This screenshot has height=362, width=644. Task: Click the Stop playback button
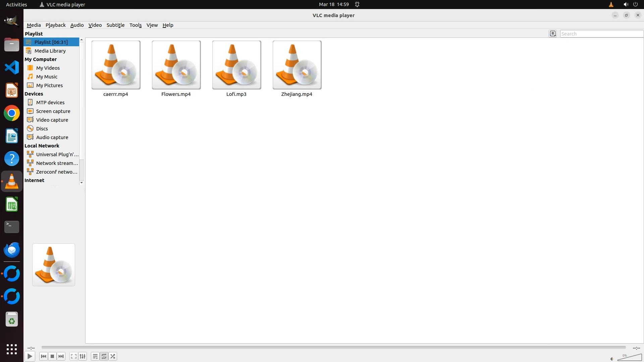52,356
